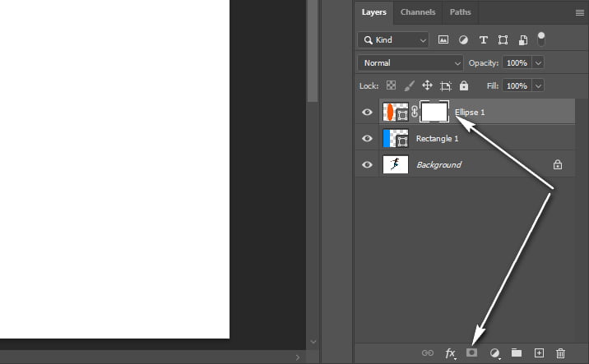The image size is (589, 364).
Task: Select the Rectangle 1 shape thumbnail
Action: pyautogui.click(x=396, y=138)
